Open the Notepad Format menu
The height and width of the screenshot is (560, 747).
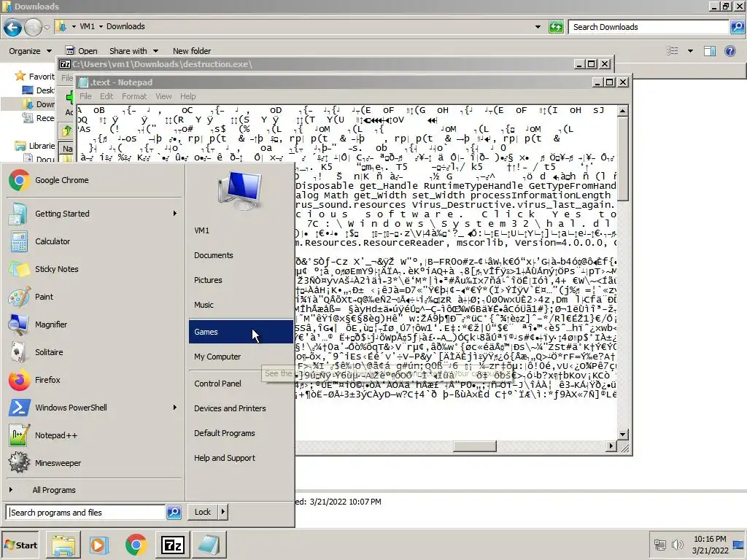click(x=134, y=96)
